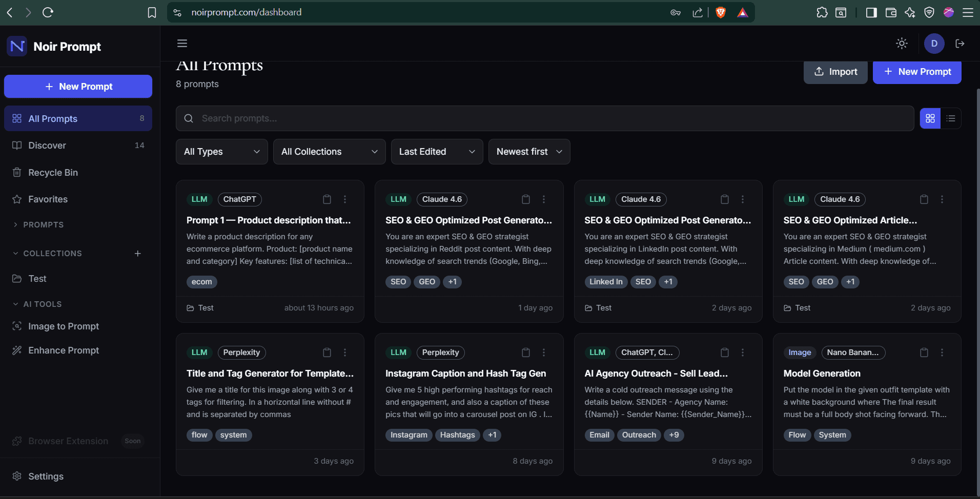Open the more options menu on the Model Generation card
The image size is (980, 499).
pyautogui.click(x=942, y=352)
